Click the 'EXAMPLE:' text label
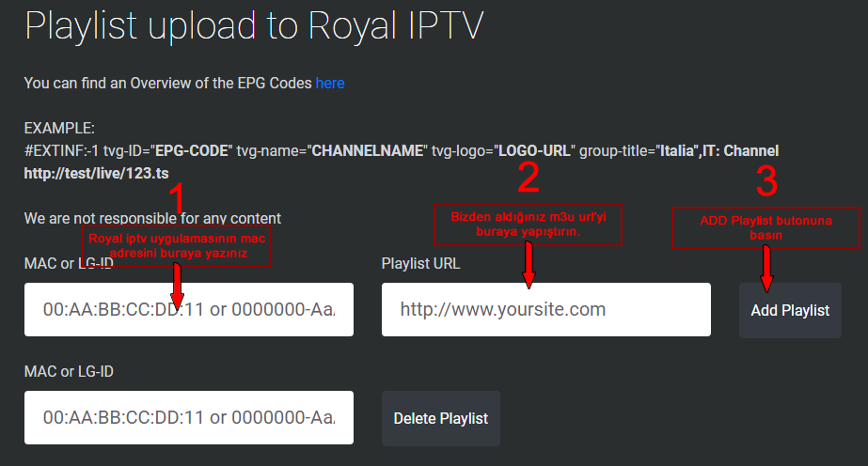 pos(59,129)
